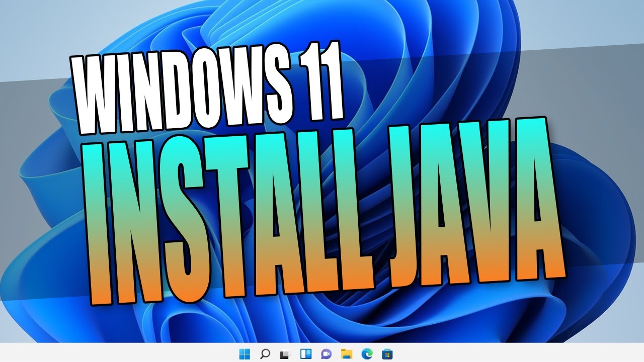Screen dimensions: 644x362
Task: Open Task View on taskbar
Action: tap(285, 353)
